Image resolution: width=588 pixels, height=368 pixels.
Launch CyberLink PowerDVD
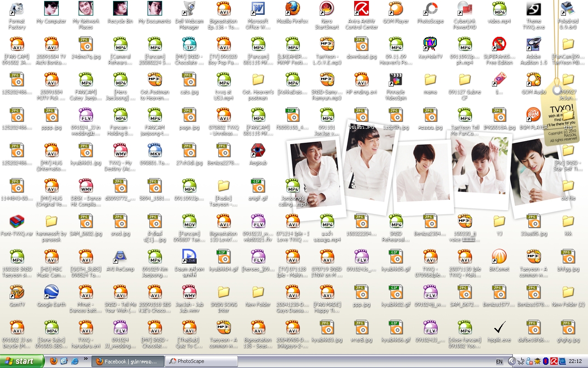465,8
